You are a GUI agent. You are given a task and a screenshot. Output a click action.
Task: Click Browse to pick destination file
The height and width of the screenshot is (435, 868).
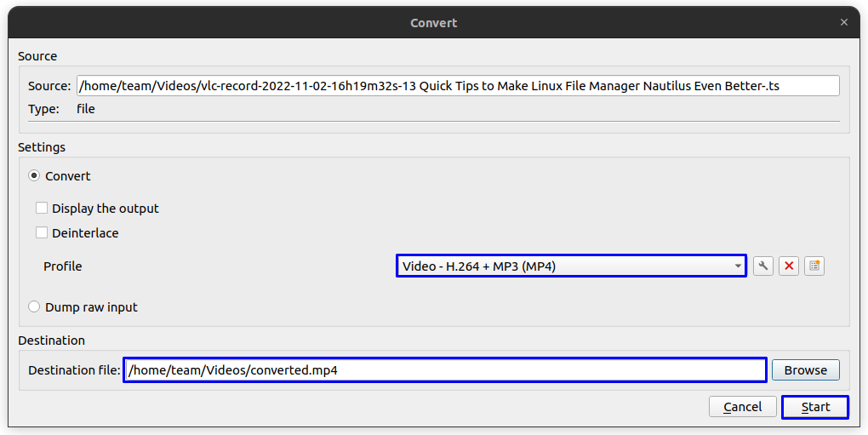pyautogui.click(x=805, y=370)
